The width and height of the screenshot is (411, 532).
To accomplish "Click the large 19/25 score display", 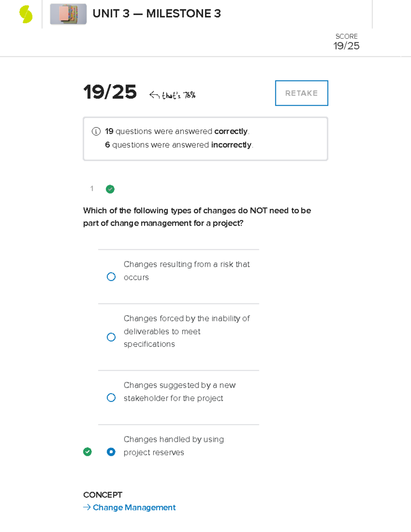I will tap(110, 92).
